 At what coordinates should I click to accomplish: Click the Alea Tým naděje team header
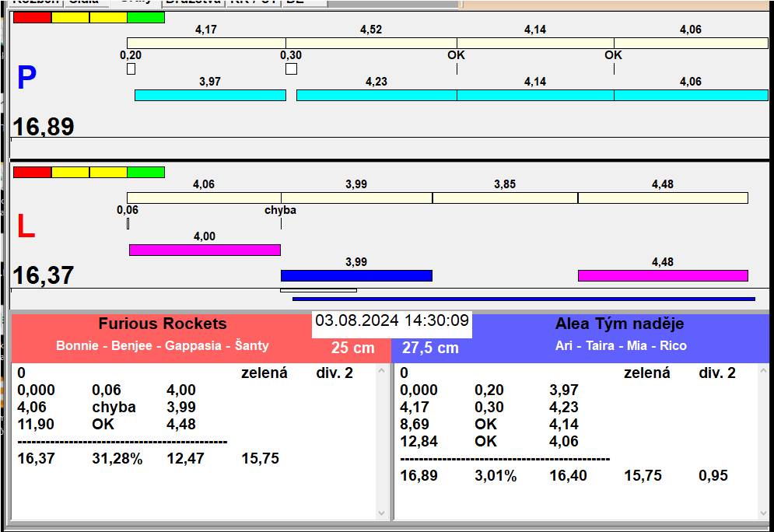pyautogui.click(x=619, y=324)
